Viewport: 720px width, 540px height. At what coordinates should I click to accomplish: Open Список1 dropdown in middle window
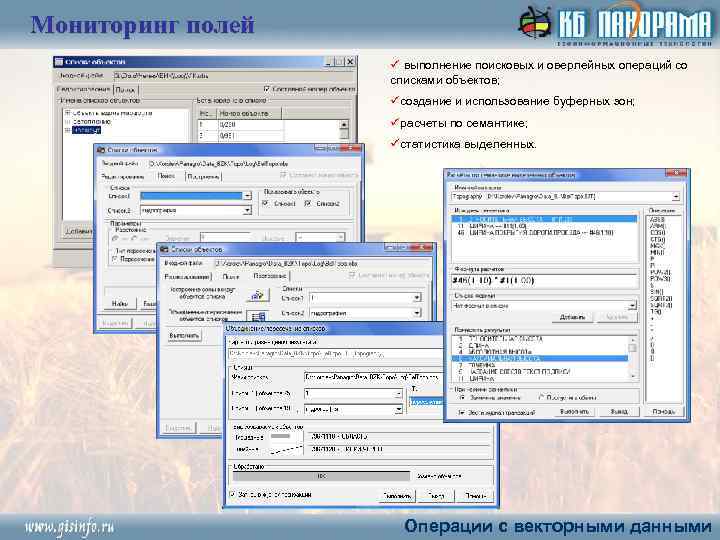click(x=247, y=196)
